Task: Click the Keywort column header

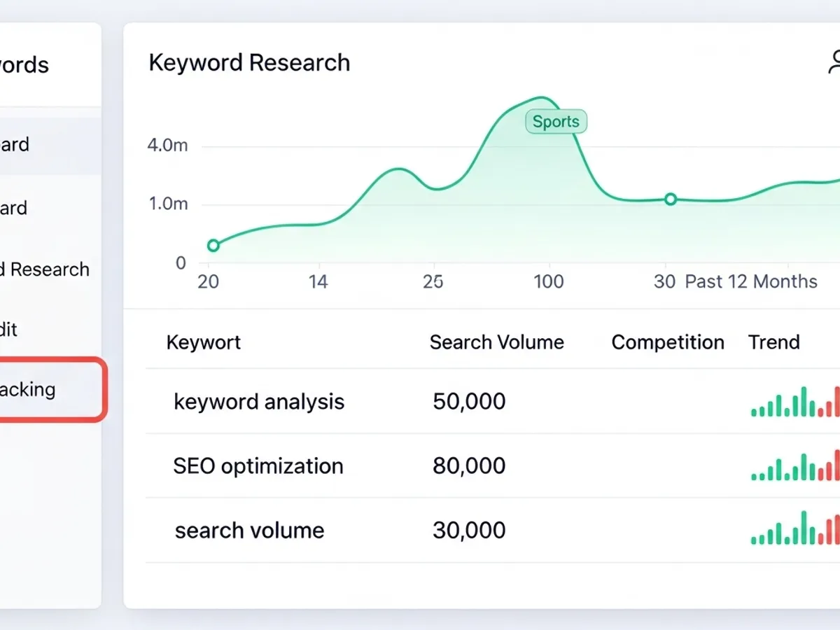Action: pyautogui.click(x=203, y=342)
